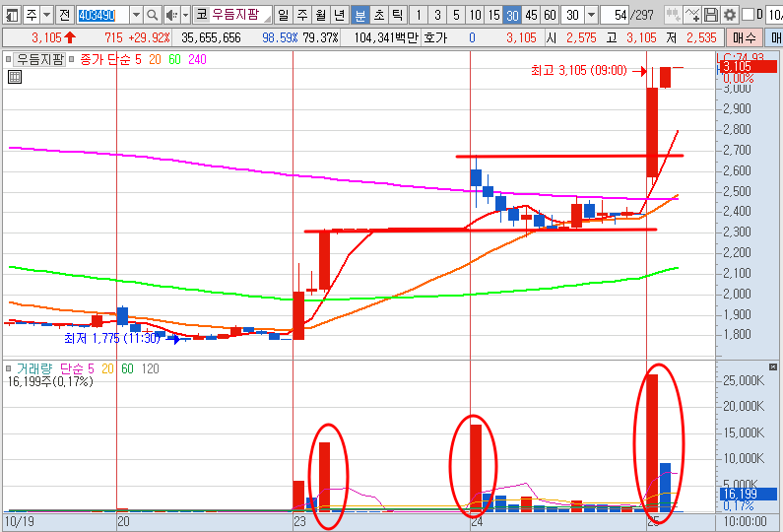Select the 주 weekly chart tab
This screenshot has height=532, width=783.
(302, 15)
